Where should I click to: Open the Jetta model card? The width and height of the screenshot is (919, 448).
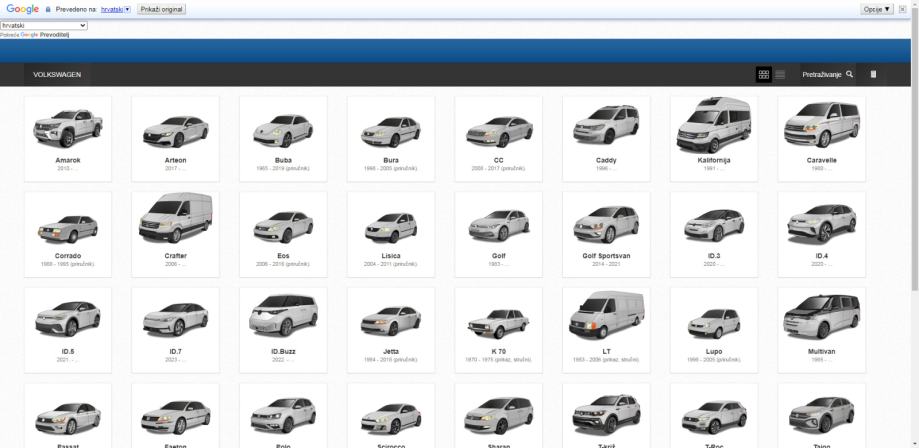point(391,330)
